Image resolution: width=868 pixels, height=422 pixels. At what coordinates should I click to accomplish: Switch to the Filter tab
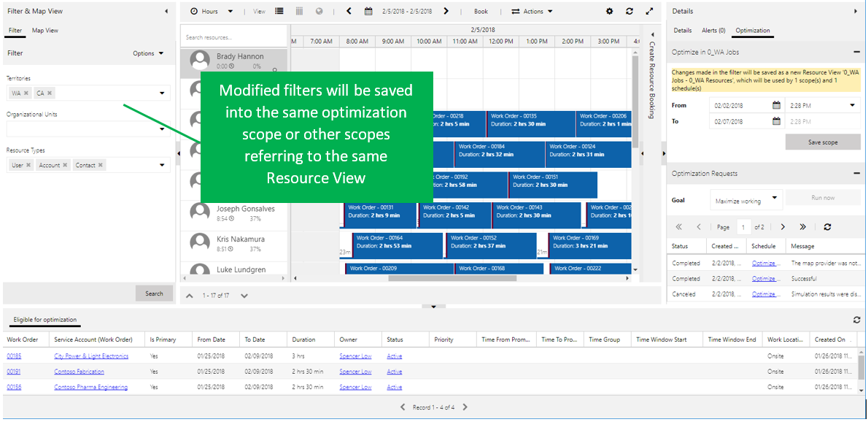click(15, 31)
